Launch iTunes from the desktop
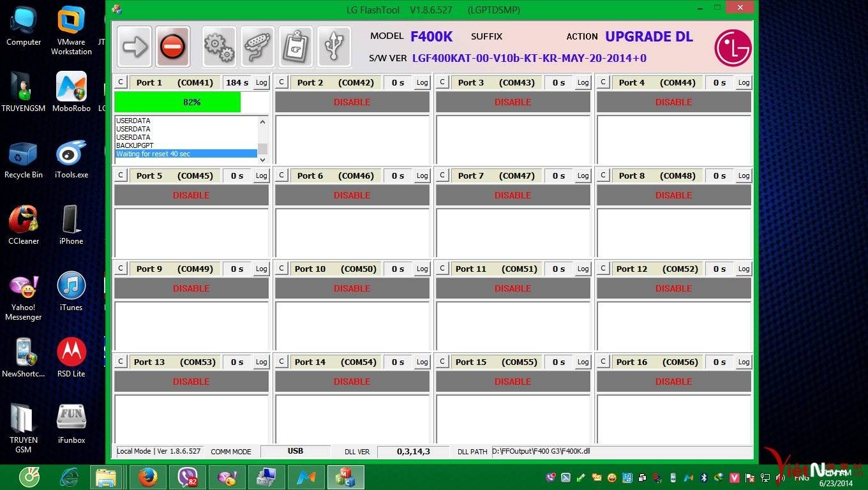 point(71,292)
